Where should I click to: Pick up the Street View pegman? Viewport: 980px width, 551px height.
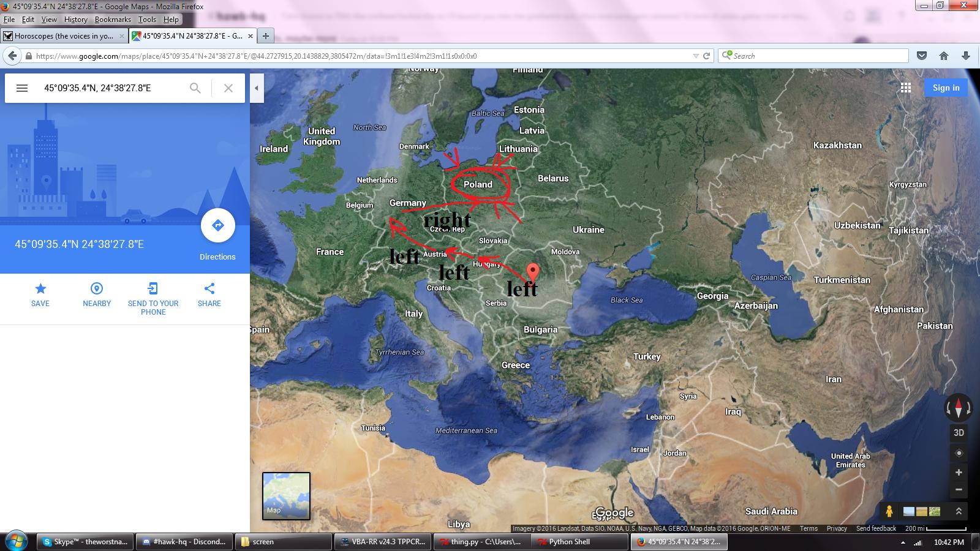click(x=889, y=511)
